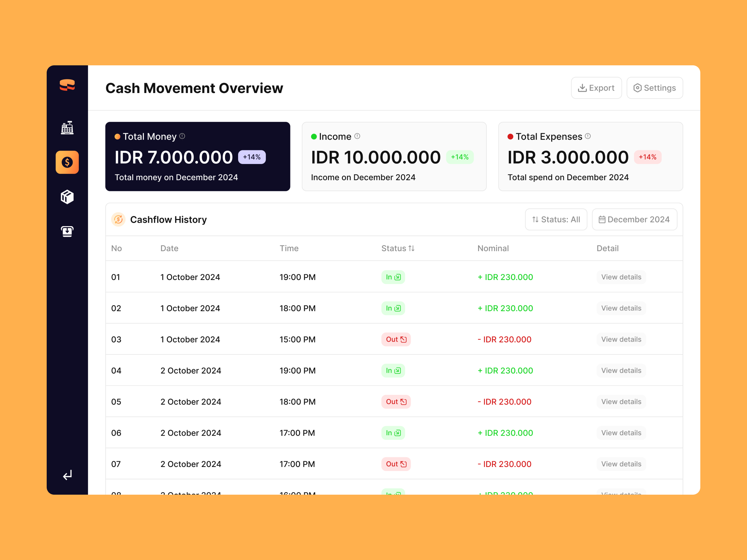
Task: Click the logout arrow at sidebar bottom
Action: tap(67, 475)
